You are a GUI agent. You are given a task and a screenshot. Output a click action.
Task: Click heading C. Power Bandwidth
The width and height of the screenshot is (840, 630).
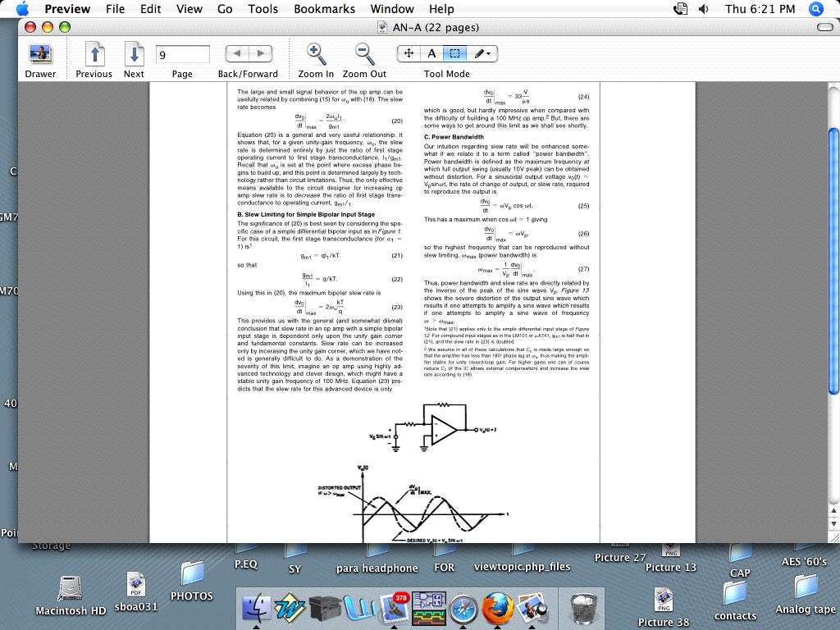[454, 137]
